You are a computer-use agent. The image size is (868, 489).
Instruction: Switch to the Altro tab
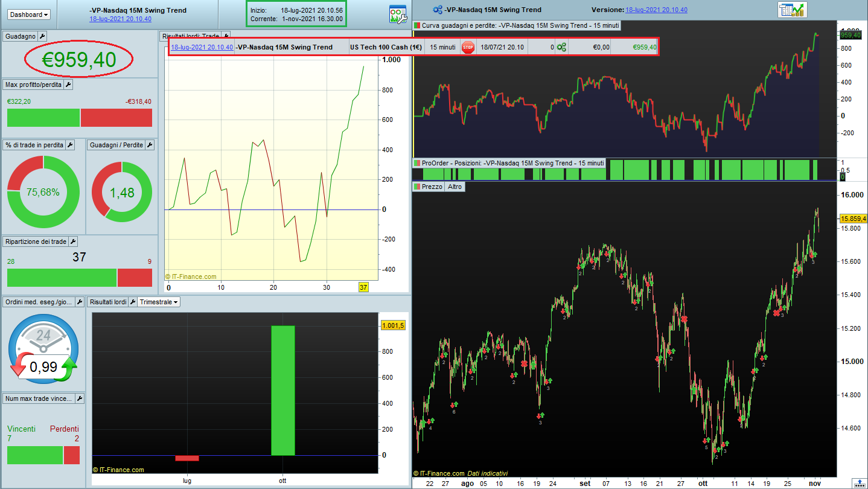point(455,187)
